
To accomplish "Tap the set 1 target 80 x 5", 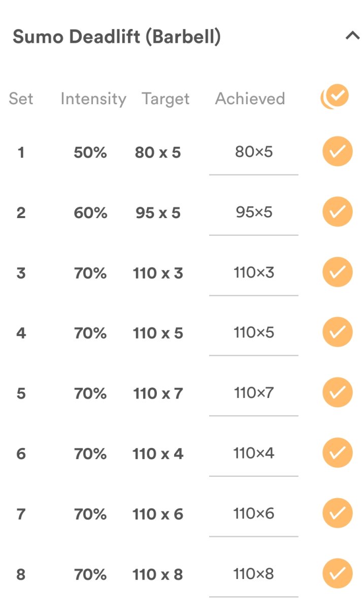I will 158,152.
